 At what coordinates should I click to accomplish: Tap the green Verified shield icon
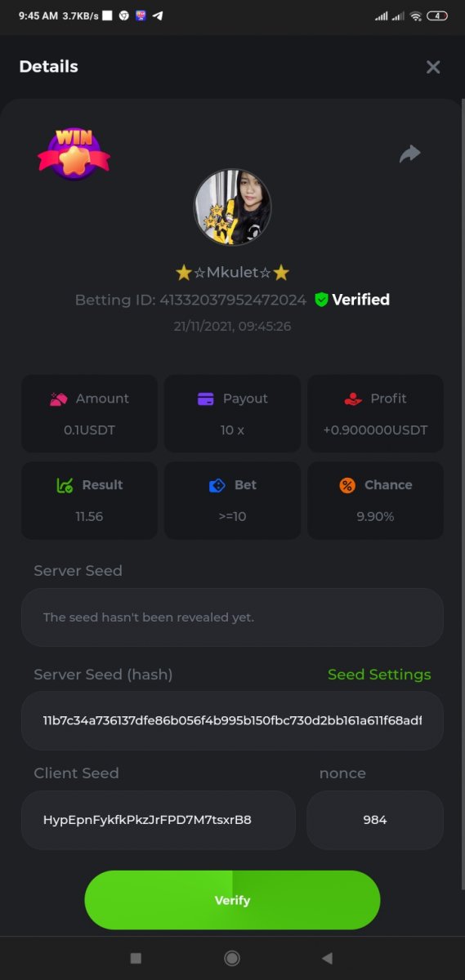pyautogui.click(x=322, y=300)
